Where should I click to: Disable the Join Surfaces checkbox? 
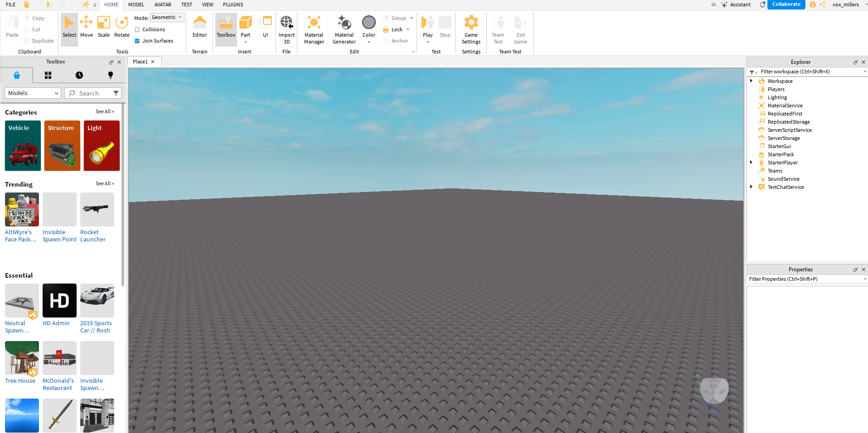pos(137,41)
